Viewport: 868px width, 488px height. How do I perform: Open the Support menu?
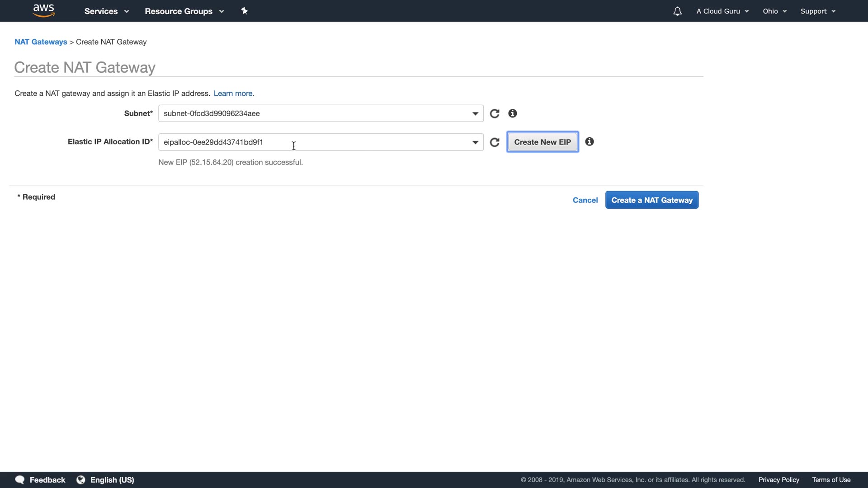click(x=817, y=11)
